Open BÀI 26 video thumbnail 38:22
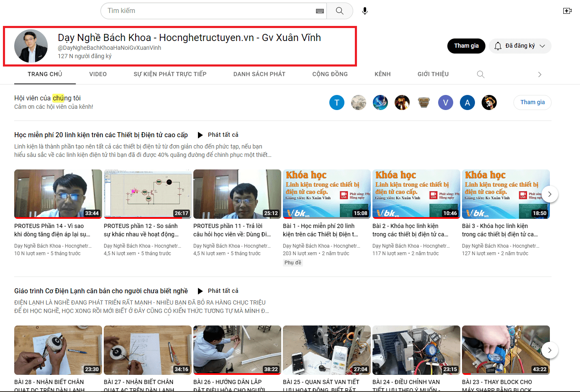580x392 pixels. point(237,350)
